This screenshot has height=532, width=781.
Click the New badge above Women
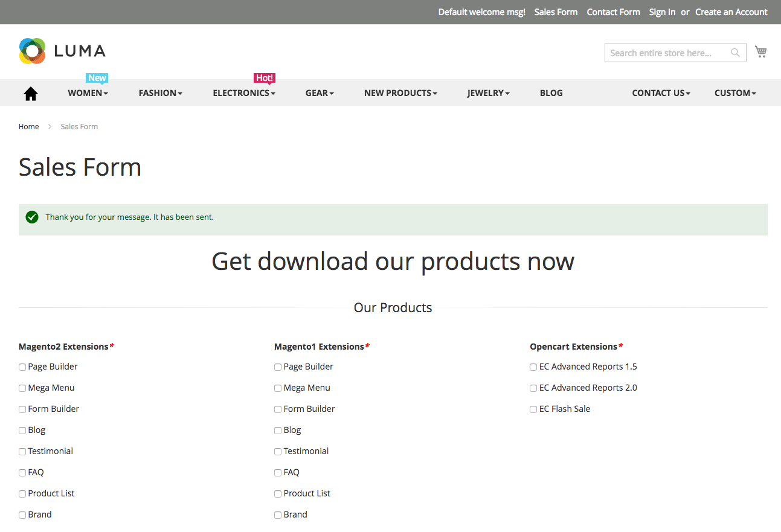coord(97,78)
